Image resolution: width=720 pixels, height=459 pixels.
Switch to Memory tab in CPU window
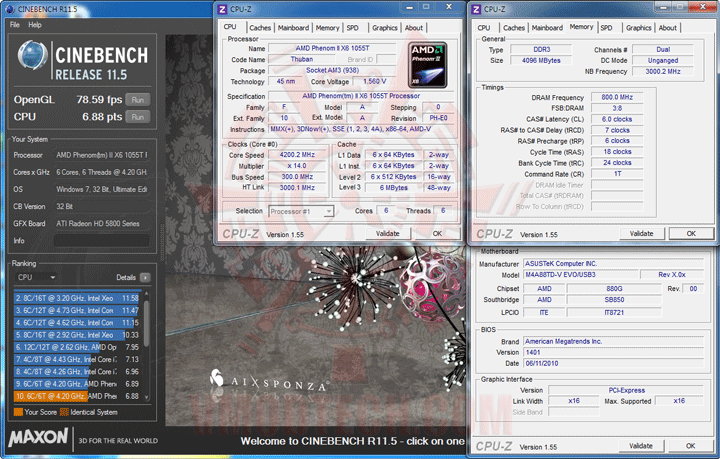(x=327, y=28)
